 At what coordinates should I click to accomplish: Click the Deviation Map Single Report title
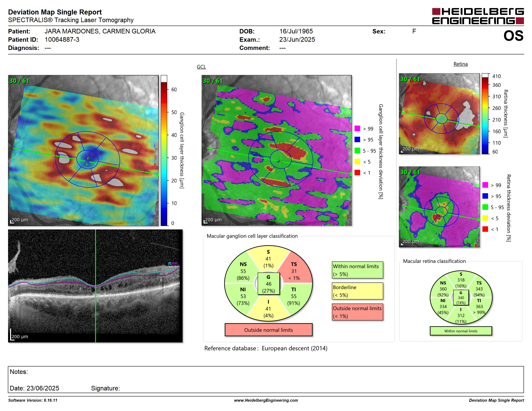(55, 12)
